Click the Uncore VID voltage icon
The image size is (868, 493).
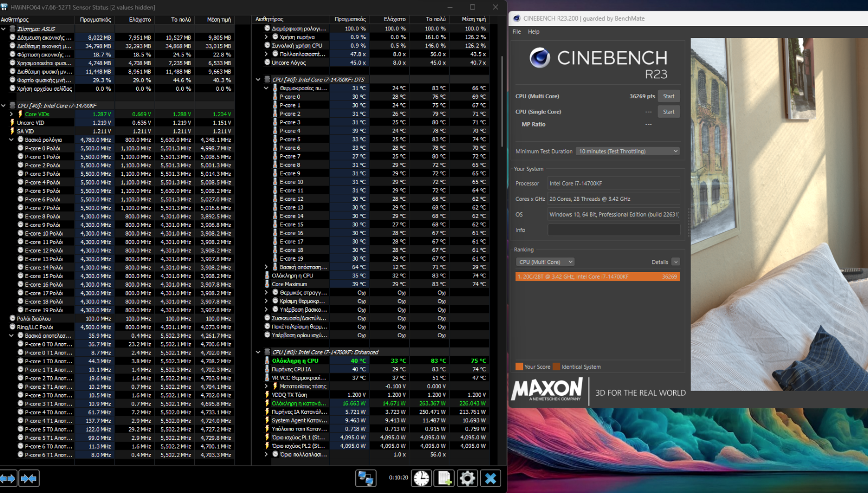click(x=12, y=123)
